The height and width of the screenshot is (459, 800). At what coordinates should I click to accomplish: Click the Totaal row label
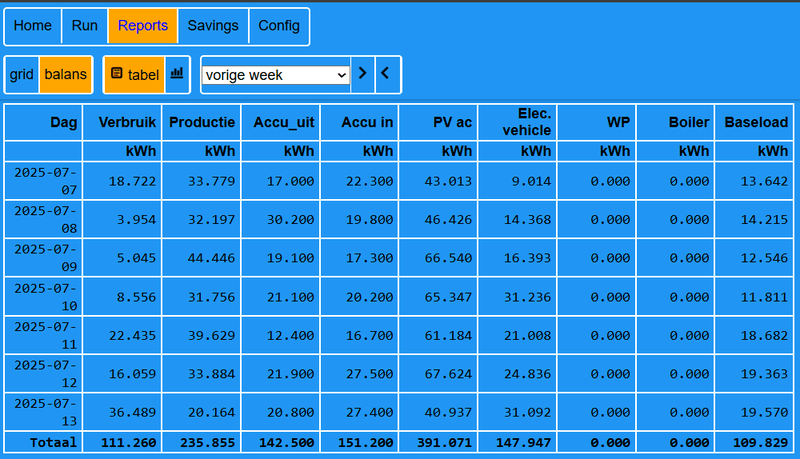43,442
